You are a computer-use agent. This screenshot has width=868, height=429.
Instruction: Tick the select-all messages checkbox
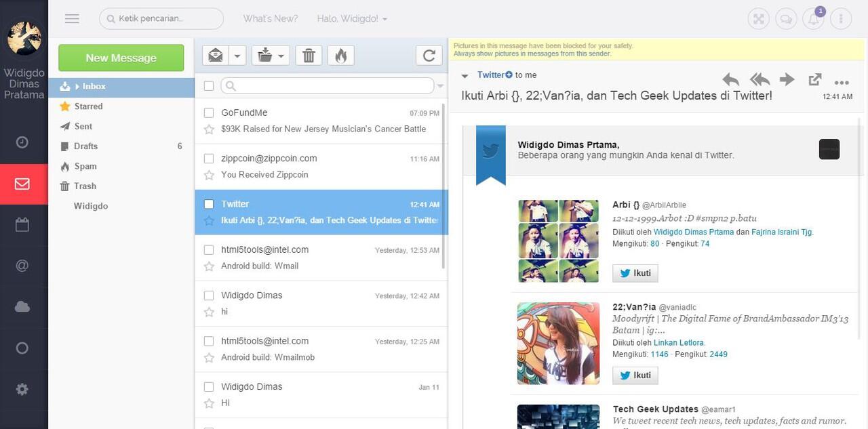(209, 85)
